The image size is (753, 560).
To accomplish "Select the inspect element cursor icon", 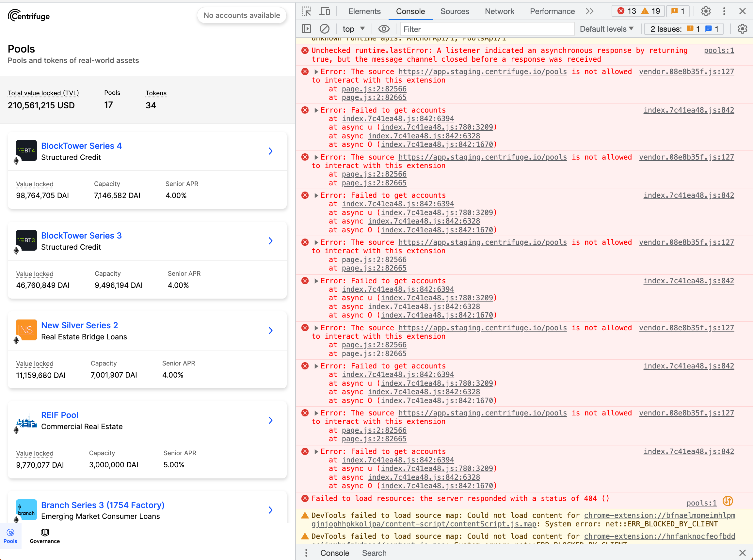I will (x=306, y=11).
